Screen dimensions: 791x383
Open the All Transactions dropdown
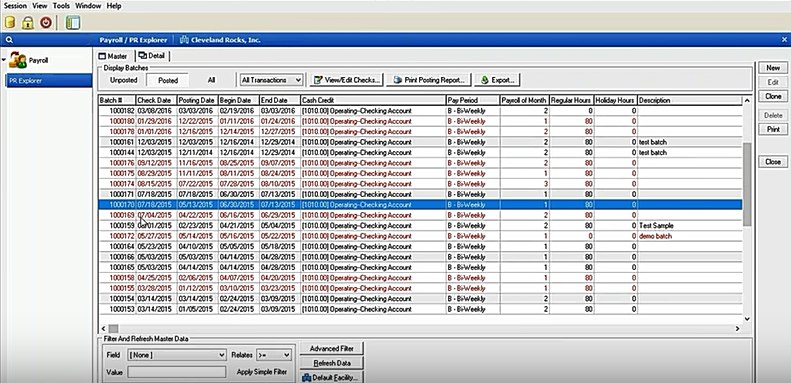point(271,80)
